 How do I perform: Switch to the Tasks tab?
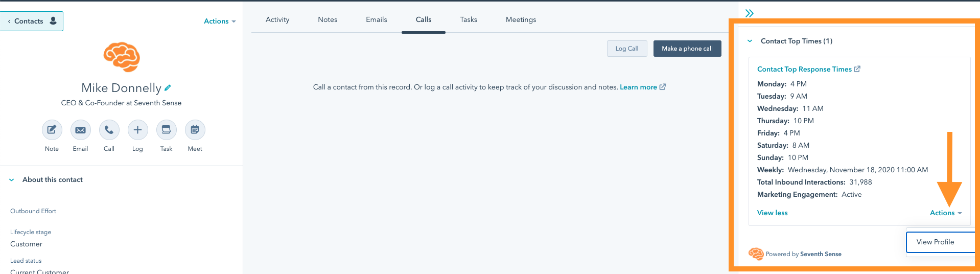[x=469, y=19]
